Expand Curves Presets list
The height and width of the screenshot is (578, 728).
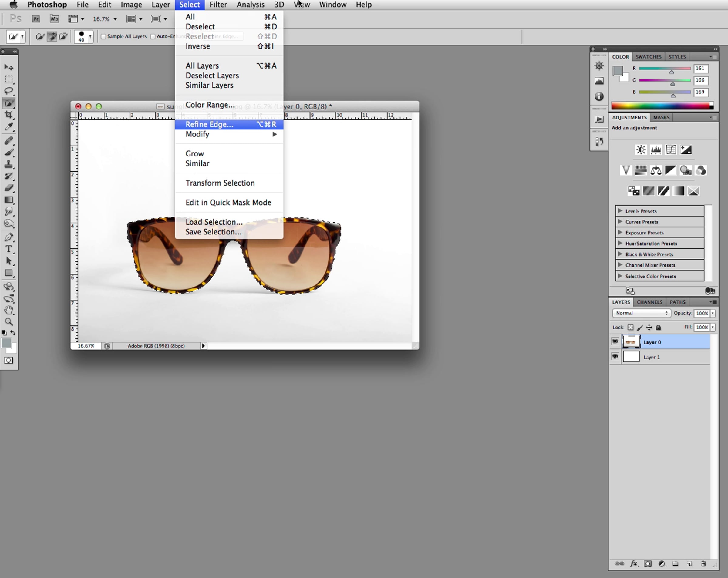click(620, 221)
